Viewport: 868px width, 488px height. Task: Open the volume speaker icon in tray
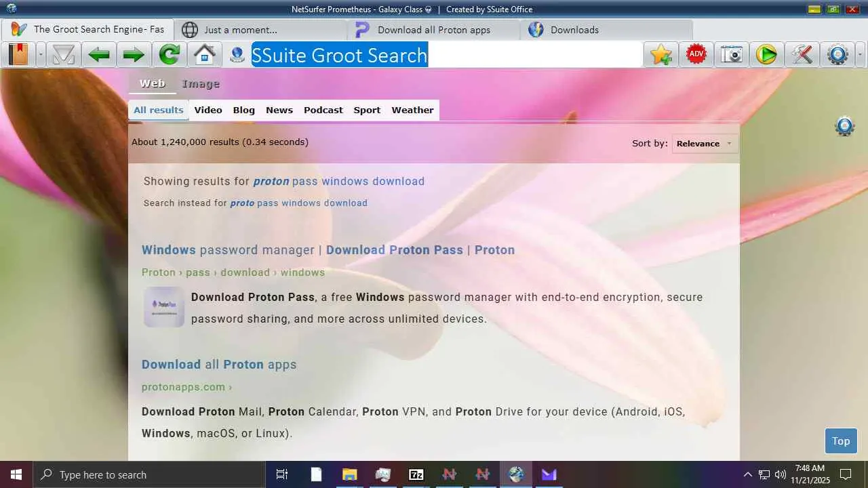[x=781, y=474]
